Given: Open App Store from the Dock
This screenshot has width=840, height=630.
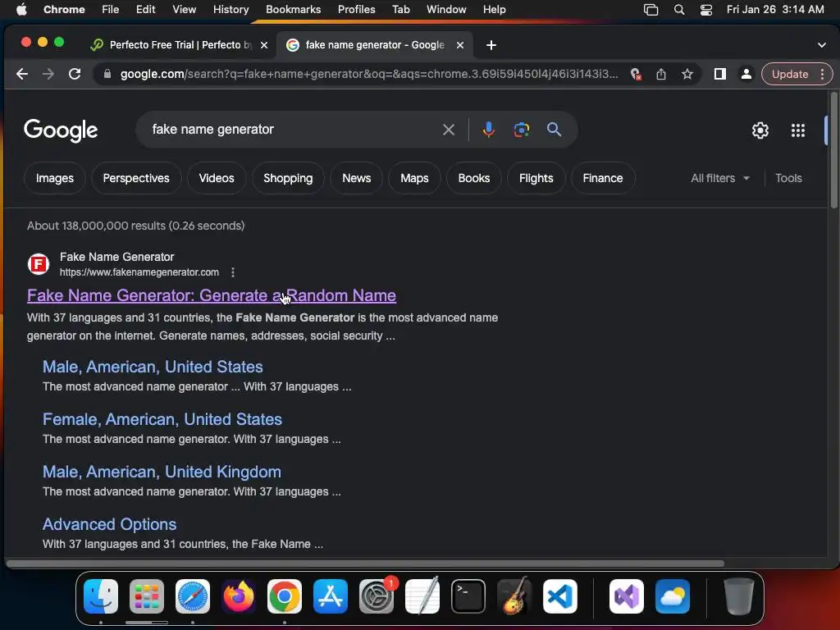Looking at the screenshot, I should point(331,596).
